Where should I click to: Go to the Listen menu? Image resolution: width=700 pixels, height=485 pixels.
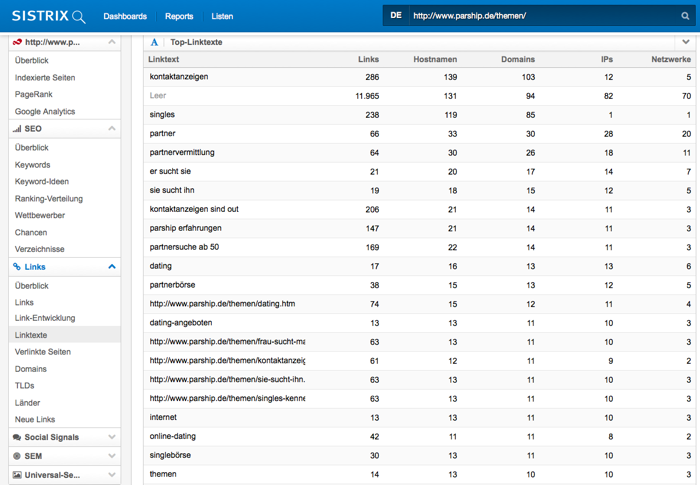point(223,16)
